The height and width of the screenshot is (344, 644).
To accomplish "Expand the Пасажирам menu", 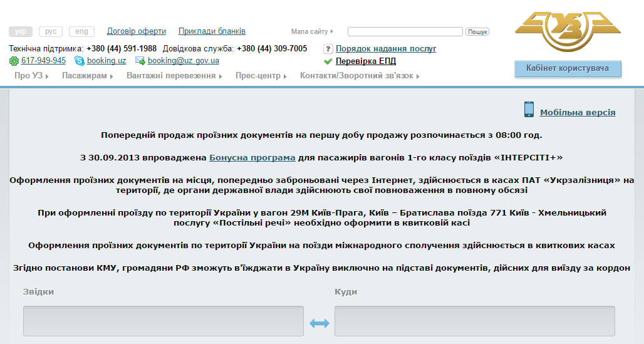I will pos(87,76).
